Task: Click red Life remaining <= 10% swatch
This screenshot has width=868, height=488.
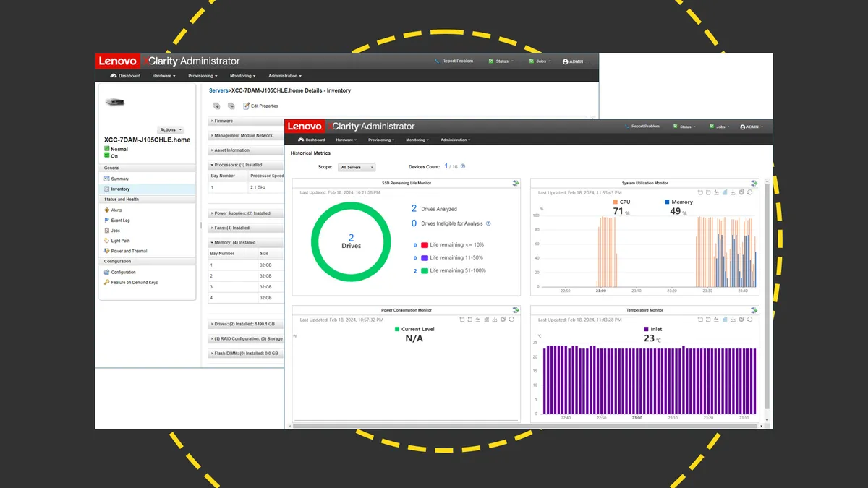Action: point(425,245)
